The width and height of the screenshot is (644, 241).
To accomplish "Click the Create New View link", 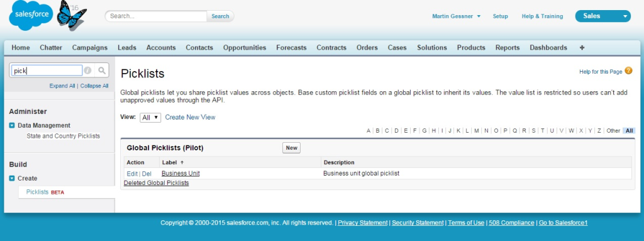I will tap(190, 117).
